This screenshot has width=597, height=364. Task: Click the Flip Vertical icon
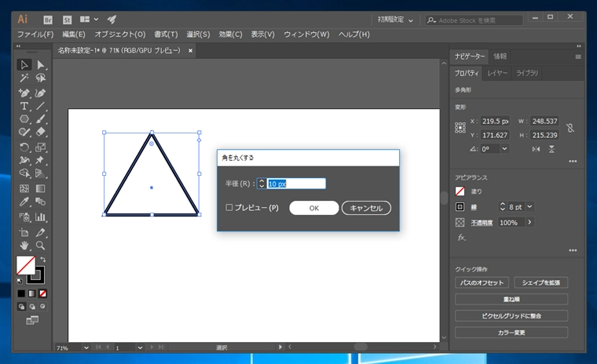click(551, 149)
